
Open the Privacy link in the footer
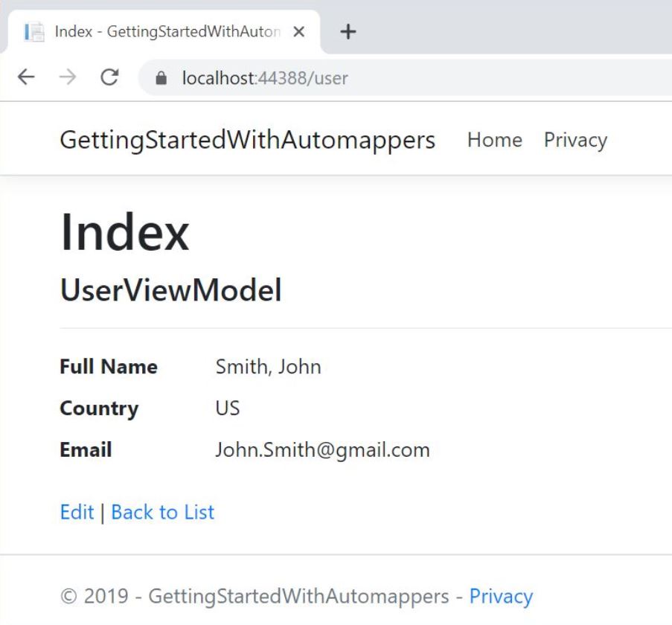(x=501, y=596)
